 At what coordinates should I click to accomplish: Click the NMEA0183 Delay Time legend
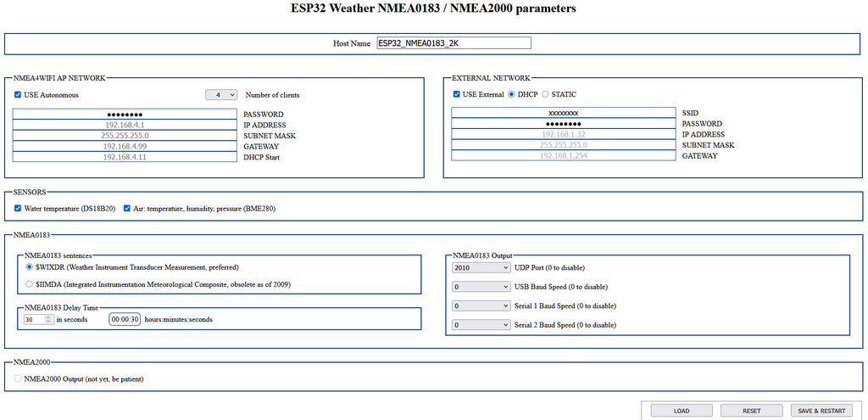click(61, 307)
